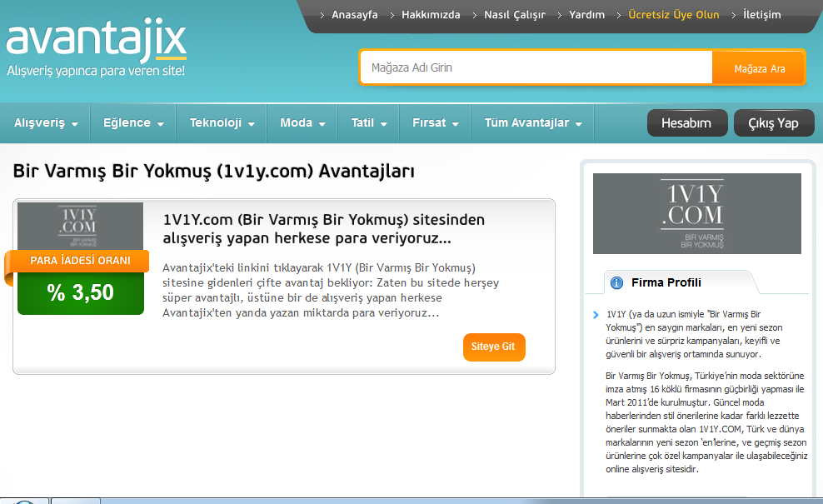Focus the Mağaza Adı Girin search field
The height and width of the screenshot is (504, 823).
click(536, 67)
